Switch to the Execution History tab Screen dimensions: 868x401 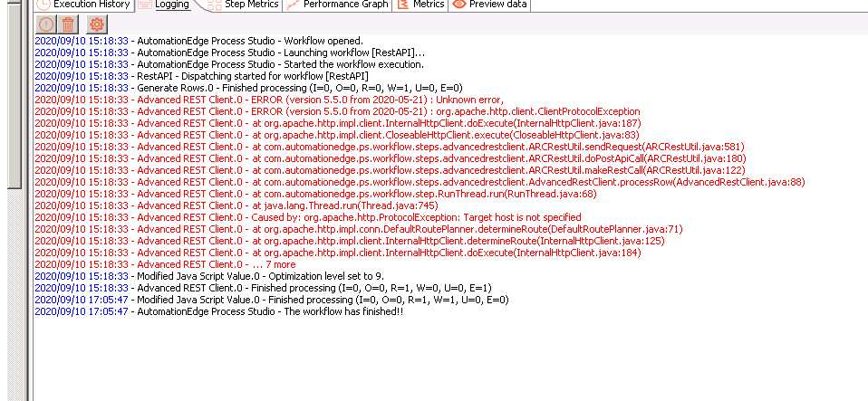click(x=84, y=5)
